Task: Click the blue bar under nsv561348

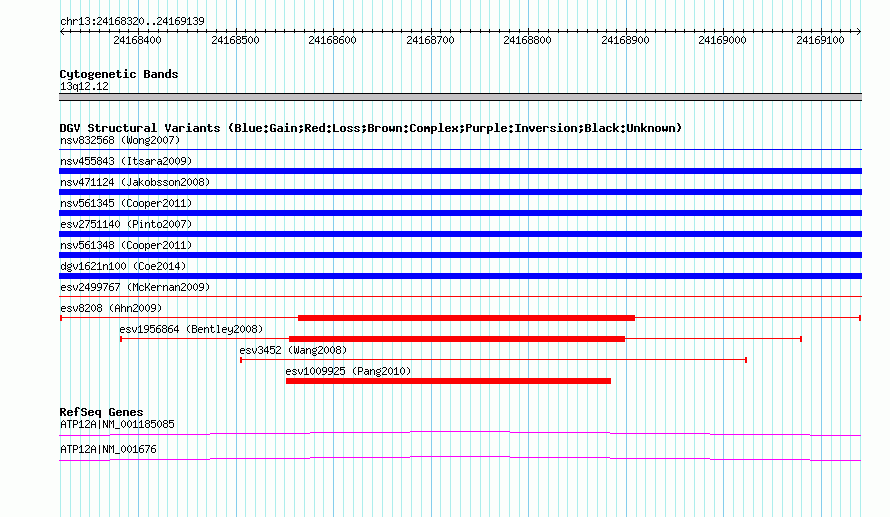Action: [460, 255]
